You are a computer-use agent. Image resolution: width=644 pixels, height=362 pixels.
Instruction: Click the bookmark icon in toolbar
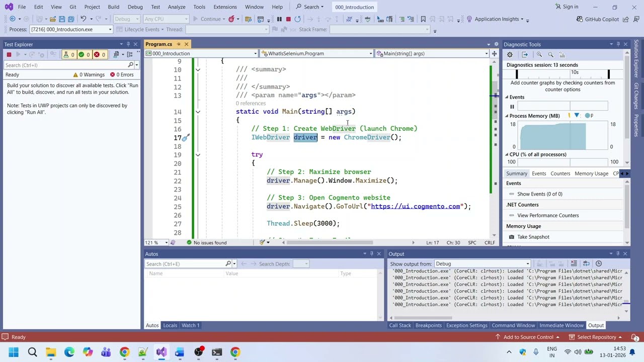click(x=423, y=19)
